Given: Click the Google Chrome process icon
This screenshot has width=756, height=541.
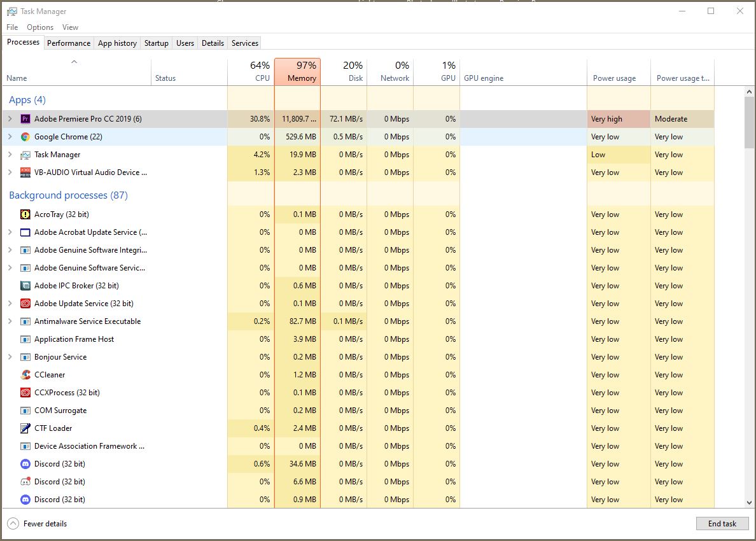Looking at the screenshot, I should click(x=25, y=137).
